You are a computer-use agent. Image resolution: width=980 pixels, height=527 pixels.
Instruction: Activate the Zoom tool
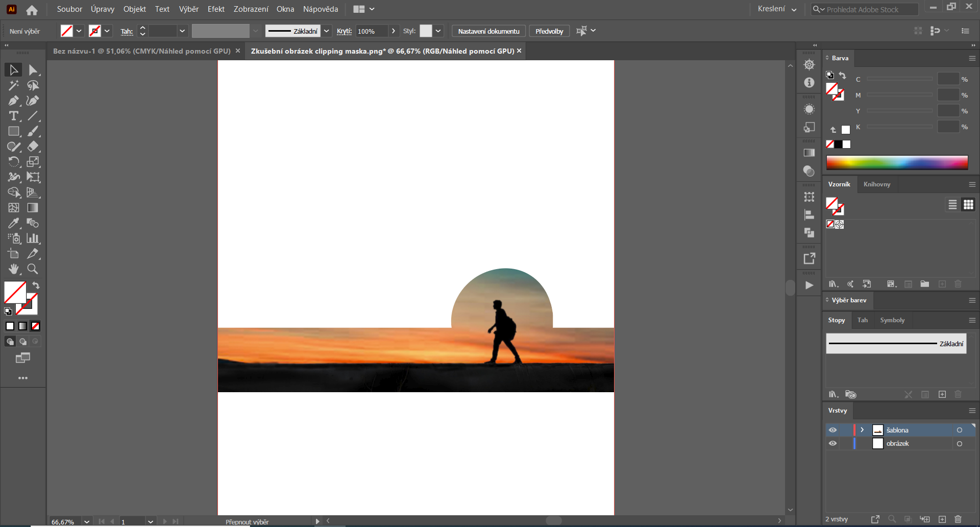click(x=32, y=269)
